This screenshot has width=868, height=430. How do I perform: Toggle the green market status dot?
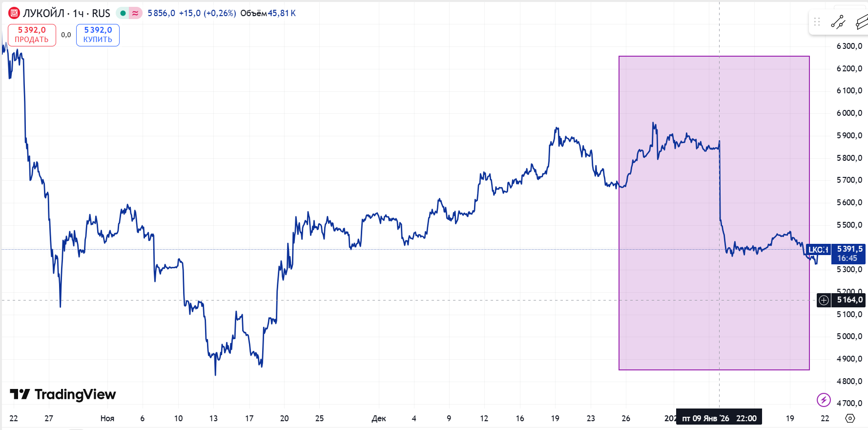pos(123,13)
